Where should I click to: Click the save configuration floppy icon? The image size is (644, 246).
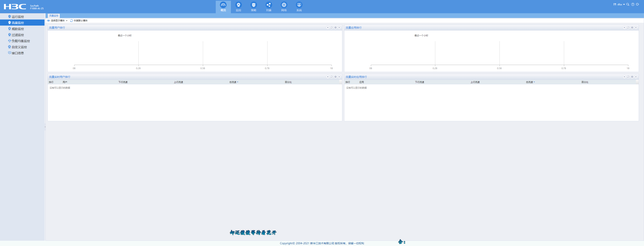(x=615, y=4)
